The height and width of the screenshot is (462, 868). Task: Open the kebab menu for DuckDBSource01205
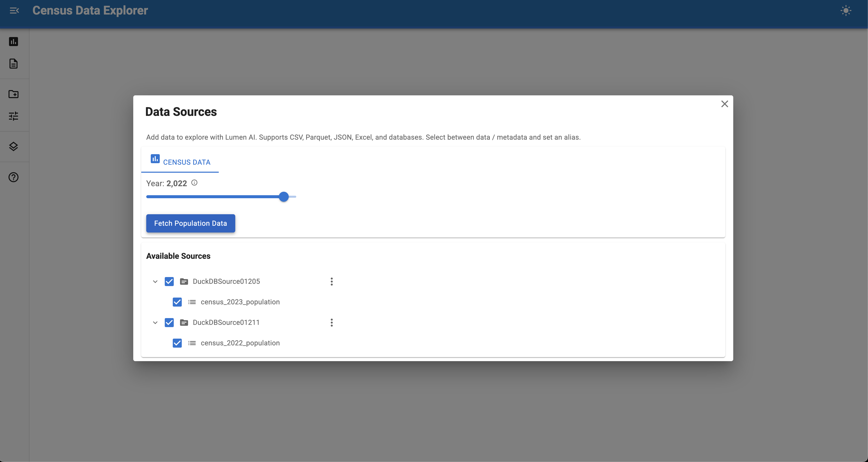tap(331, 281)
